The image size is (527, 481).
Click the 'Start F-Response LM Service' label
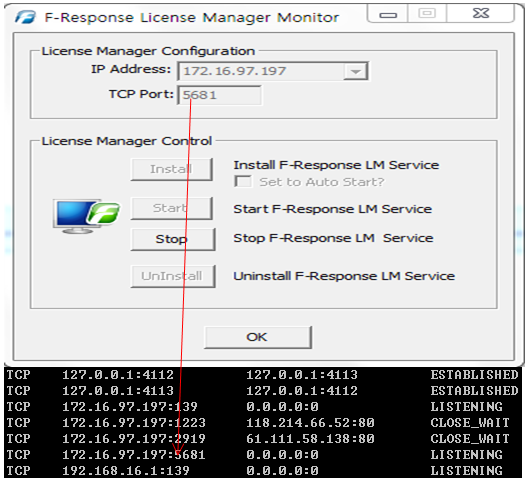click(332, 209)
